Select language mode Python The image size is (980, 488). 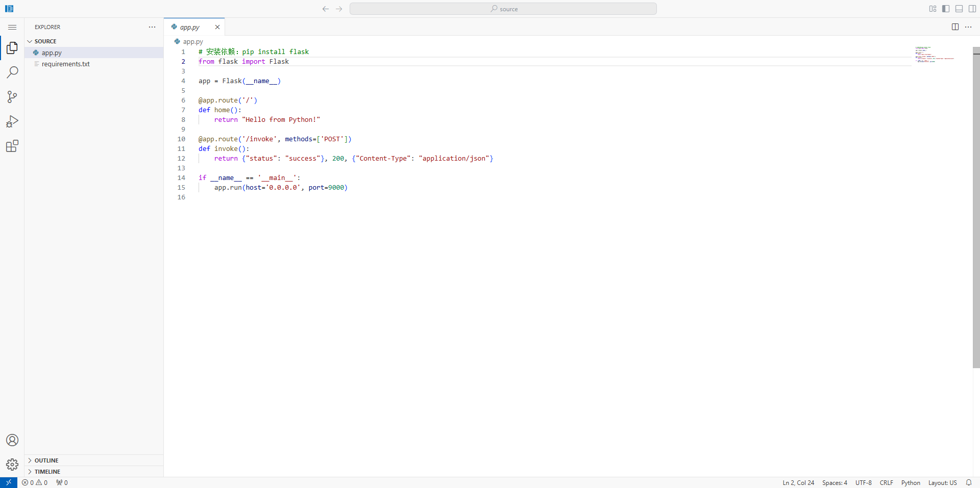coord(911,482)
